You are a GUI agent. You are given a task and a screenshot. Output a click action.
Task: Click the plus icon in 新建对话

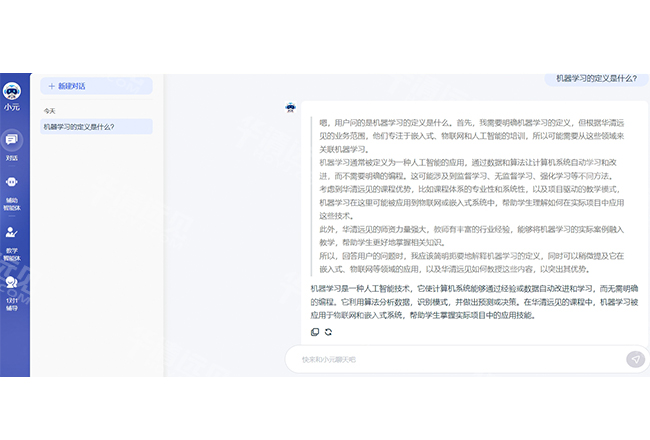pyautogui.click(x=51, y=87)
